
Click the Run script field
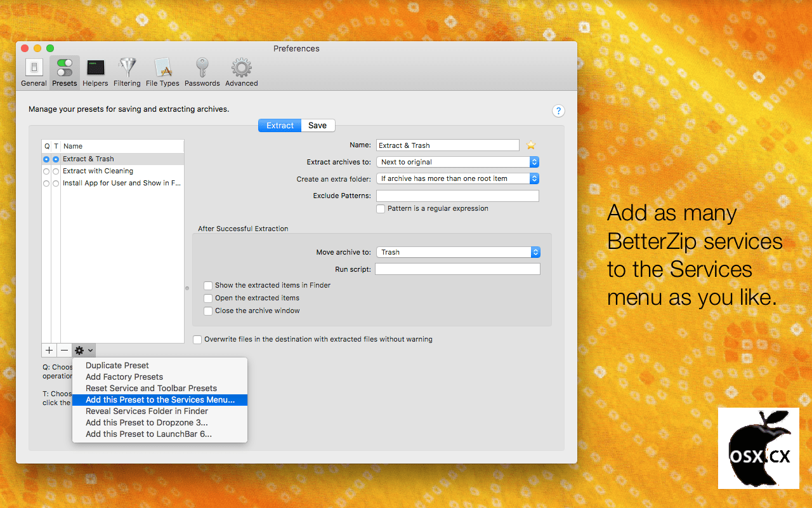457,269
